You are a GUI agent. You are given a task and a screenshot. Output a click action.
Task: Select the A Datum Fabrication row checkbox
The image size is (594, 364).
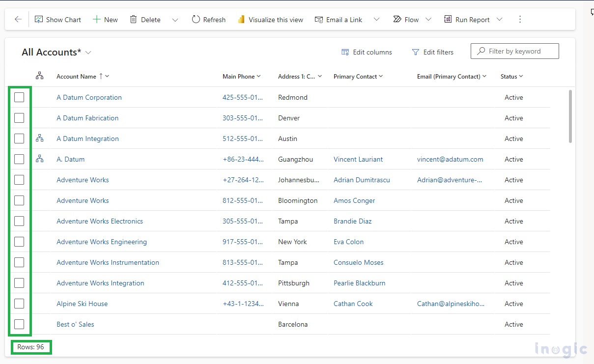tap(19, 118)
